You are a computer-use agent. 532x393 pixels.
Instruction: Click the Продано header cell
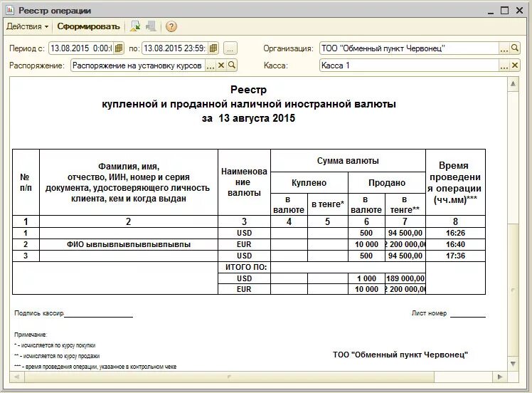click(x=387, y=183)
